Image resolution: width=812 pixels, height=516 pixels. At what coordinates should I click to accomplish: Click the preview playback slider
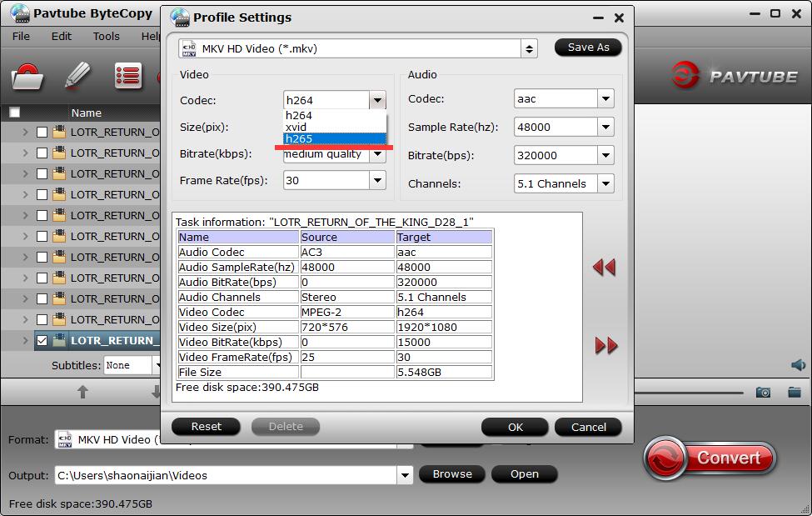pos(689,393)
